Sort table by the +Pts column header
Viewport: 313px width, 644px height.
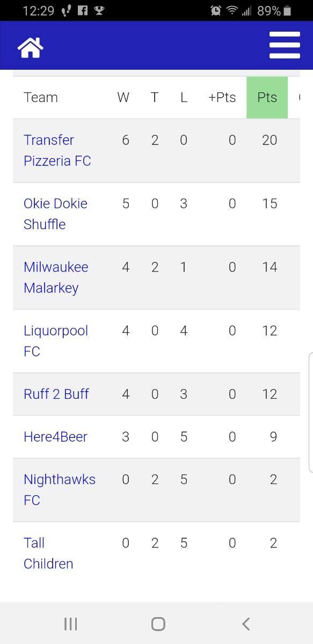tap(222, 98)
